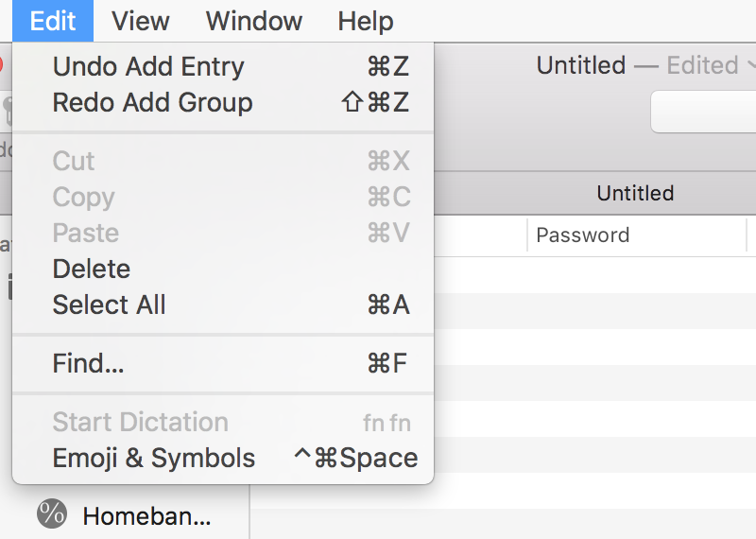This screenshot has height=539, width=756.
Task: Click the Cut menu entry
Action: click(x=223, y=161)
